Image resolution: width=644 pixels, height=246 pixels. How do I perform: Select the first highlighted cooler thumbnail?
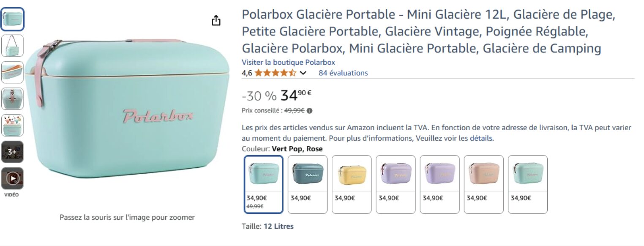(12, 19)
